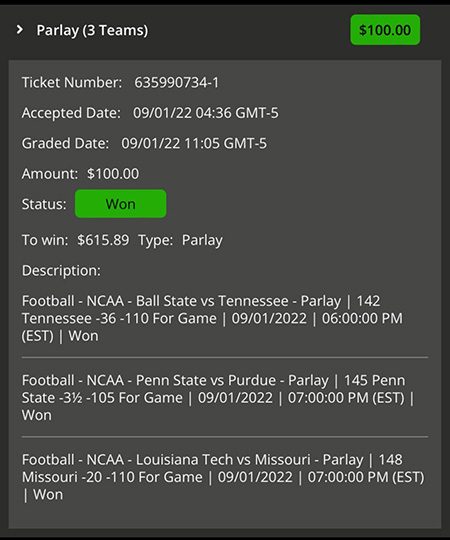
Task: Click the green $100.00 badge
Action: coord(385,30)
